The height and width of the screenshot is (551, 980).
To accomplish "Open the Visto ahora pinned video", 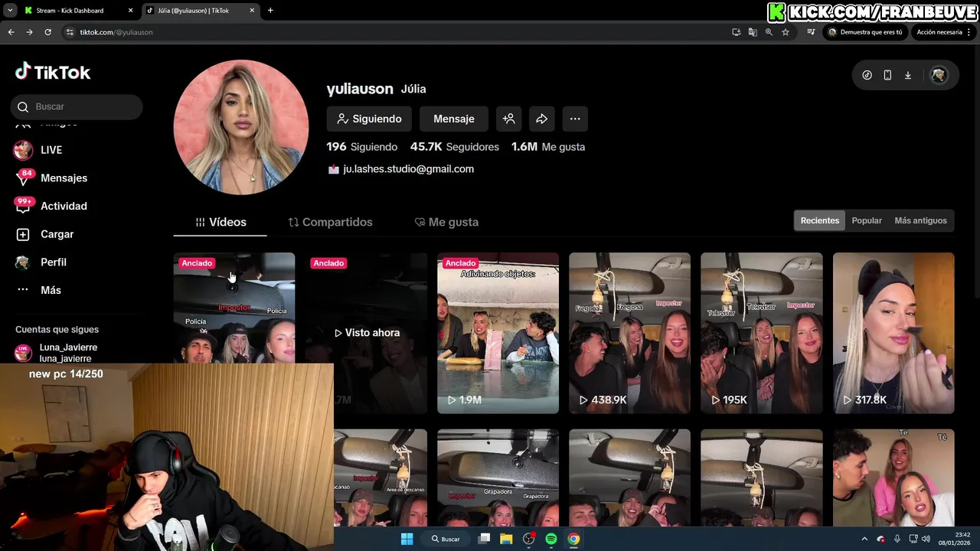I will point(367,333).
